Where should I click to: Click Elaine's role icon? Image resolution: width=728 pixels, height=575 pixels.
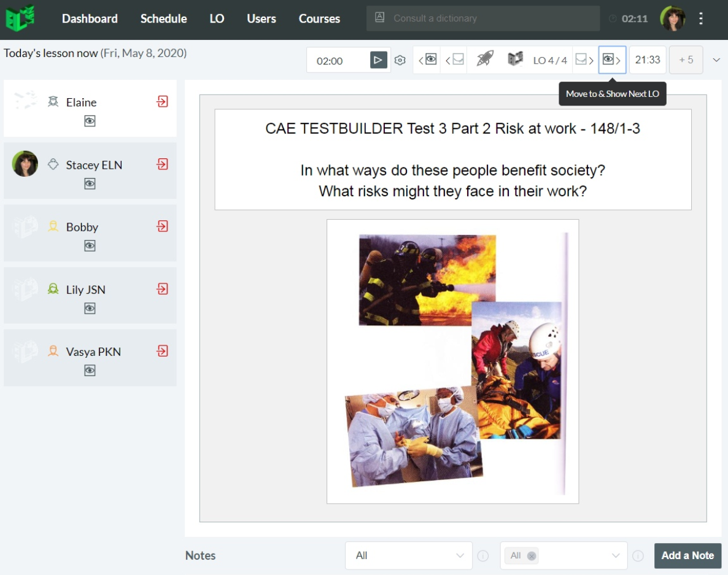point(53,102)
